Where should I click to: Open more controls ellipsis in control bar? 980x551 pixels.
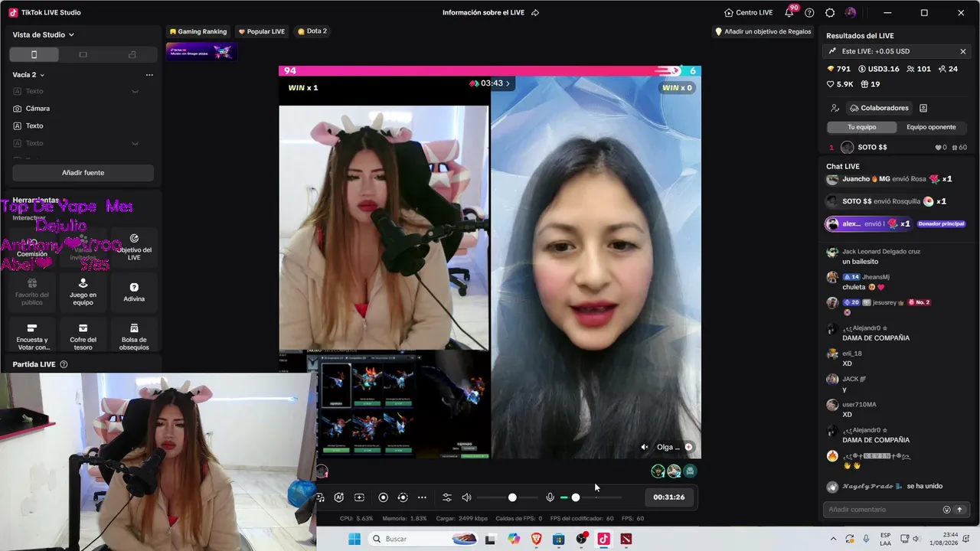point(422,497)
